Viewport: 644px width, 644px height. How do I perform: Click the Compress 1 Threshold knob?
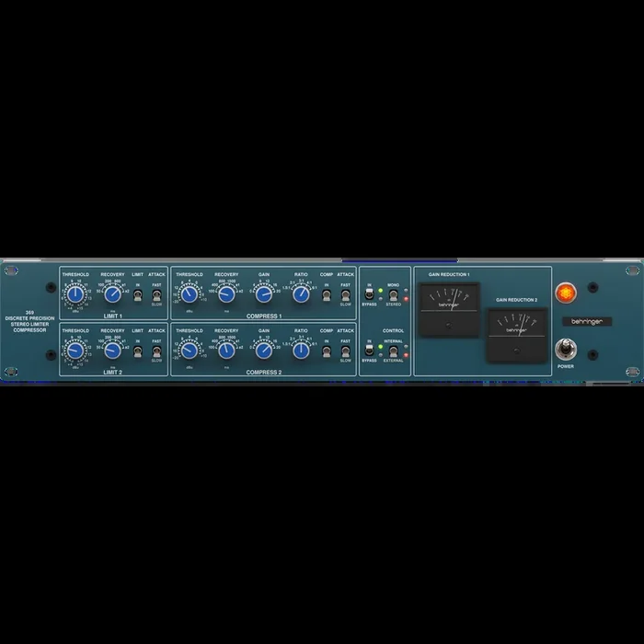coord(190,294)
